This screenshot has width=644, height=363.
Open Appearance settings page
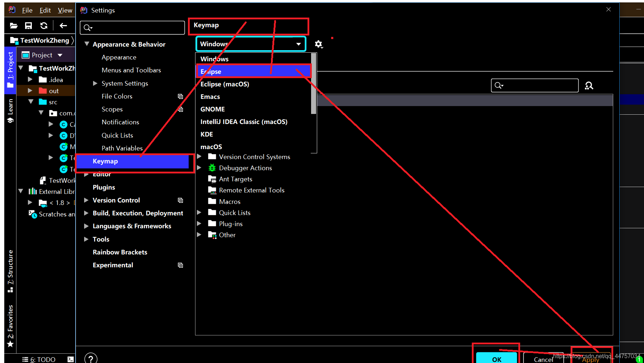(119, 57)
